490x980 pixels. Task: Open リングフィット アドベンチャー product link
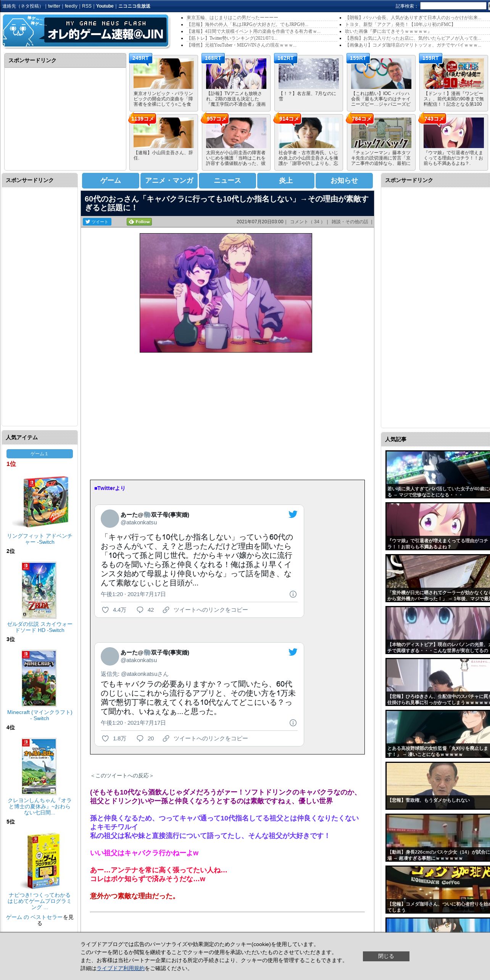click(x=40, y=539)
